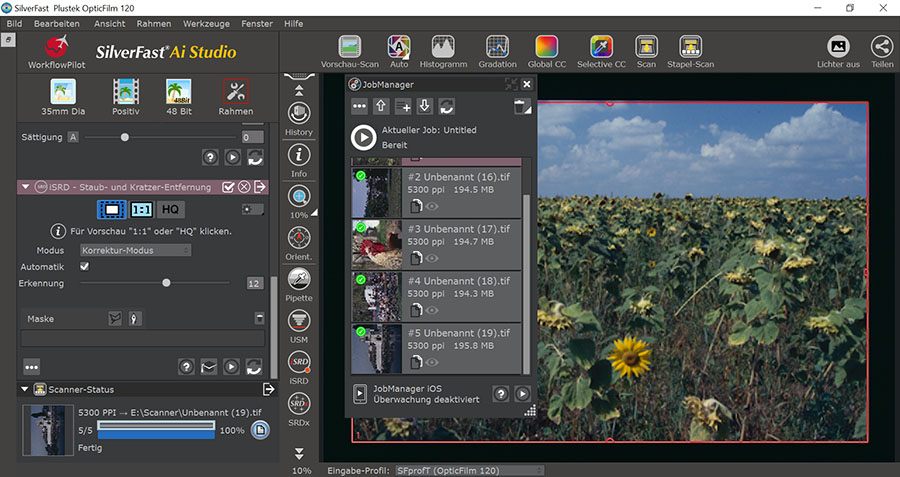This screenshot has height=477, width=900.
Task: Open the Modus Korrektur-Modus dropdown
Action: click(x=135, y=250)
